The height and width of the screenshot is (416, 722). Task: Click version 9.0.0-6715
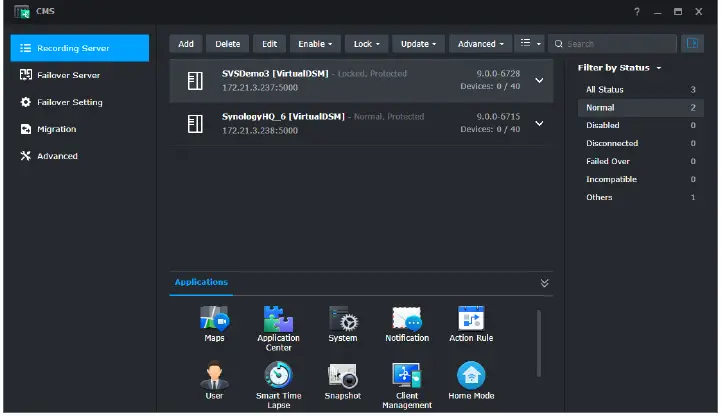tap(498, 117)
